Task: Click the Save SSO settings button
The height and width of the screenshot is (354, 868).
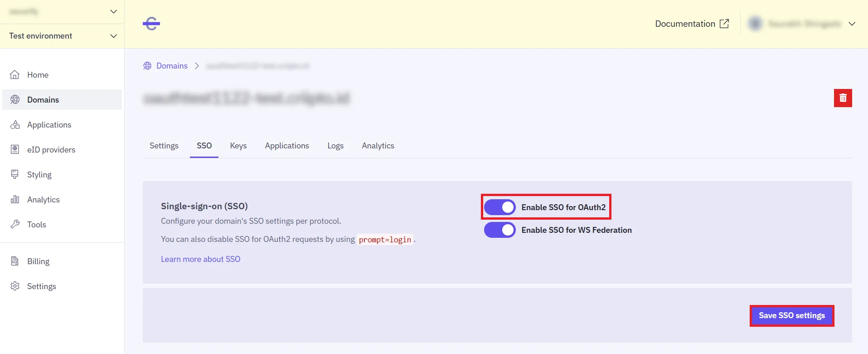Action: 791,315
